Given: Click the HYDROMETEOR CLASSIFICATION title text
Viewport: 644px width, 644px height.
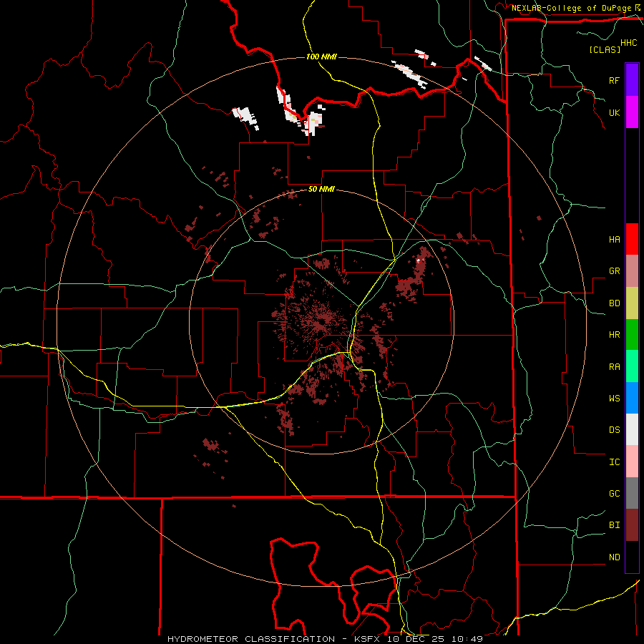Looking at the screenshot, I should (251, 639).
